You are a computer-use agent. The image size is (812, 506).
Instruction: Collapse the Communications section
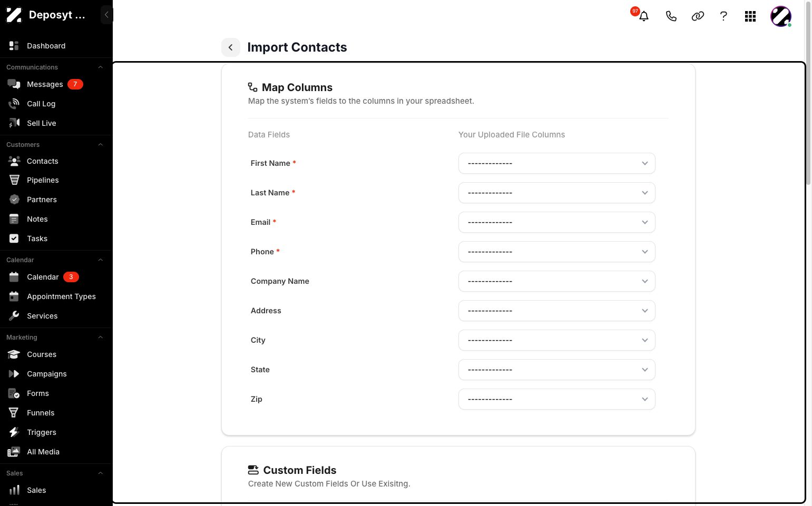pyautogui.click(x=100, y=67)
